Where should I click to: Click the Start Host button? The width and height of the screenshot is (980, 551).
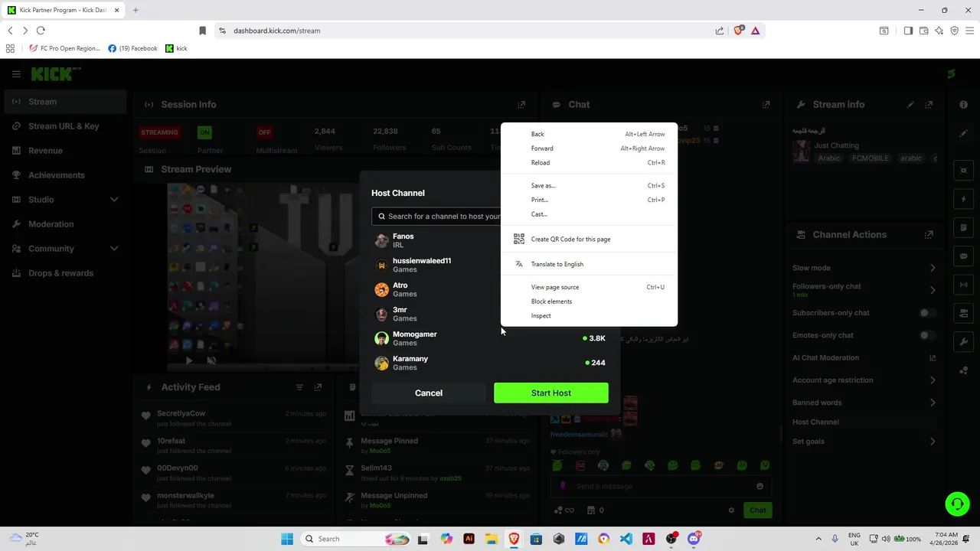551,393
